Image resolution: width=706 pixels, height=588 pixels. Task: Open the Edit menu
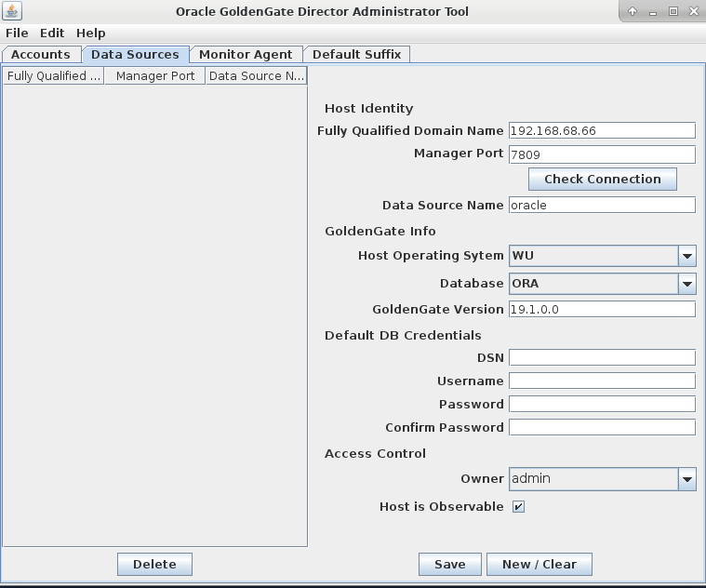(x=52, y=33)
